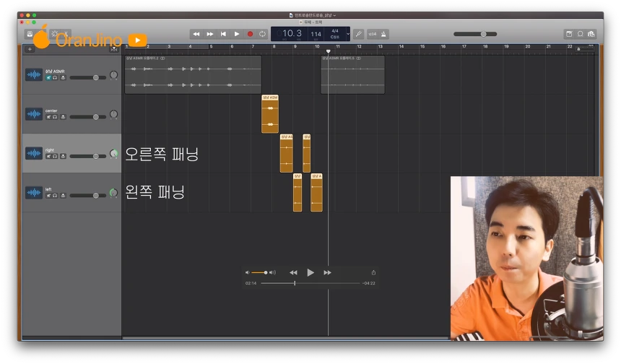
Task: Select the second gray ASMR region near bar 11
Action: (352, 74)
